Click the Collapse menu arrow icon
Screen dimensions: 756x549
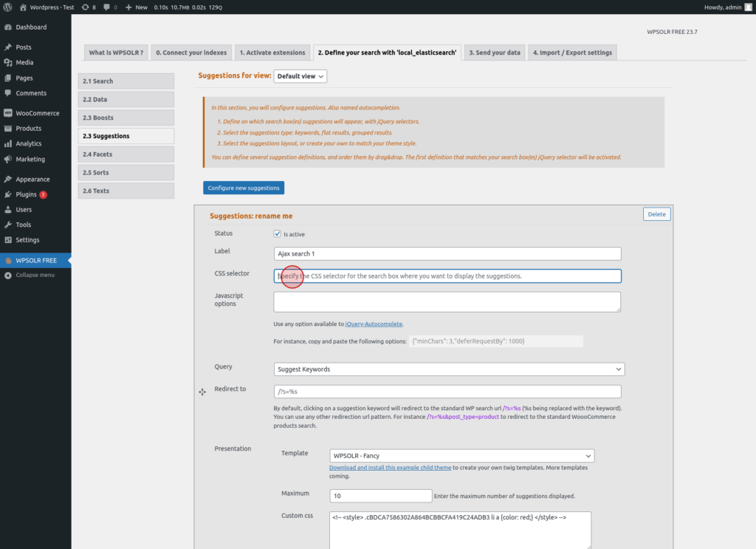[x=7, y=275]
